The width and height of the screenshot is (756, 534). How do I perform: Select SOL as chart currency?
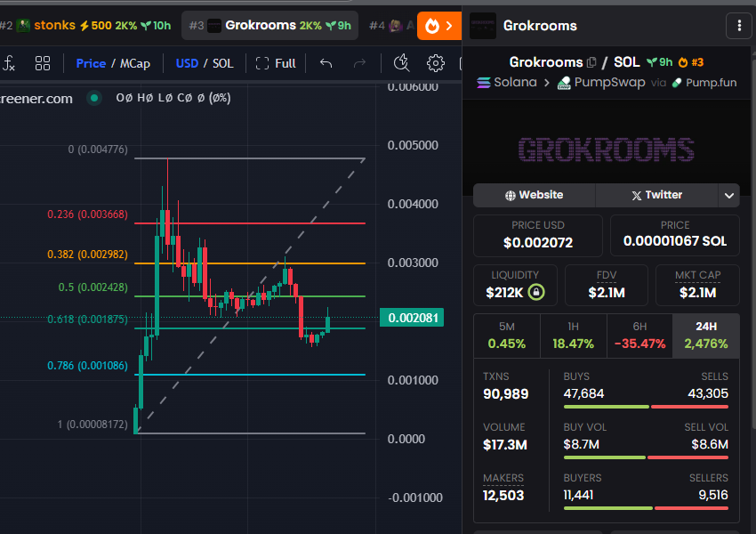coord(222,63)
